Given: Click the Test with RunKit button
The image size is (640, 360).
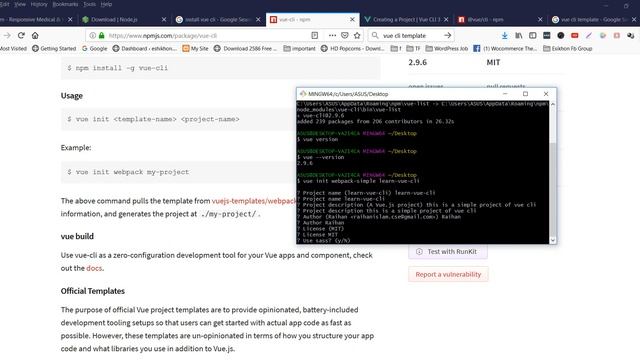Looking at the screenshot, I should [x=448, y=251].
